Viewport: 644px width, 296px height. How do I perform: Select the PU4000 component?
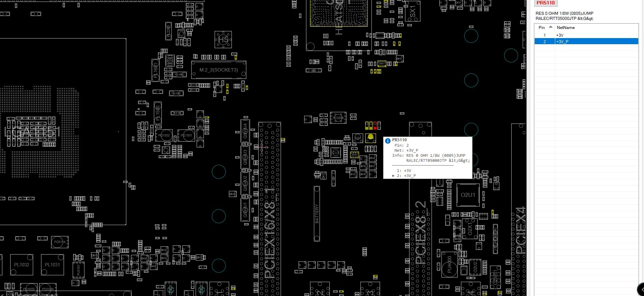point(449,265)
